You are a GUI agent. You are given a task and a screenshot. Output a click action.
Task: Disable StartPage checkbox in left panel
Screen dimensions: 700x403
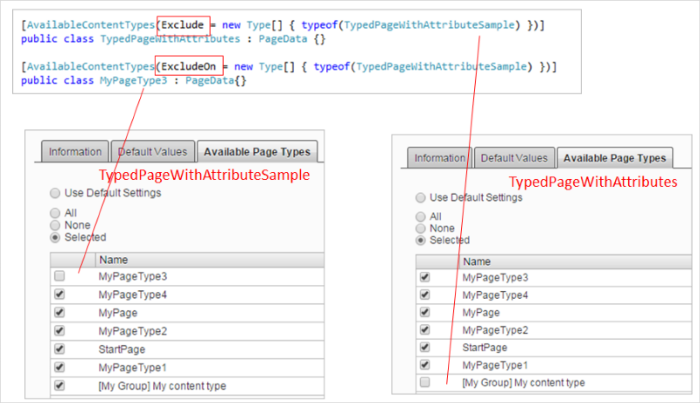60,349
